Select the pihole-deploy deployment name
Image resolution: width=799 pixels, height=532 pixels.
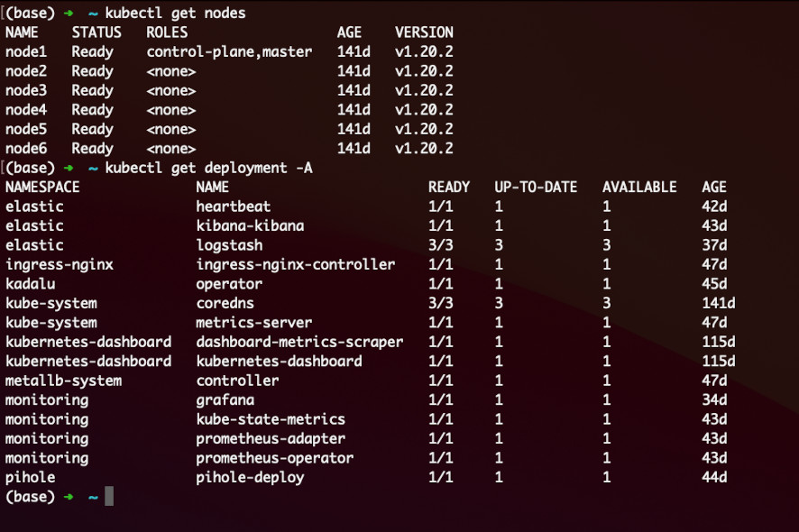click(x=250, y=478)
